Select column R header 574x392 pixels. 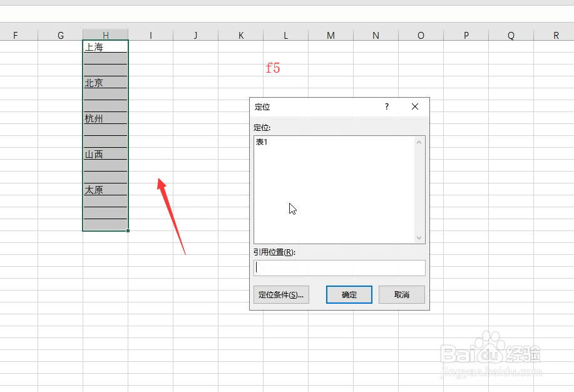(x=556, y=35)
